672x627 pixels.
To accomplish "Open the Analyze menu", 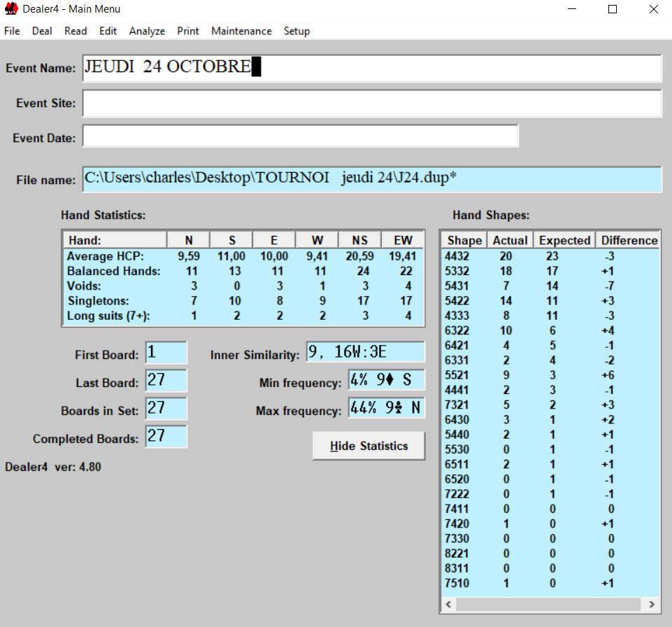I will point(147,31).
